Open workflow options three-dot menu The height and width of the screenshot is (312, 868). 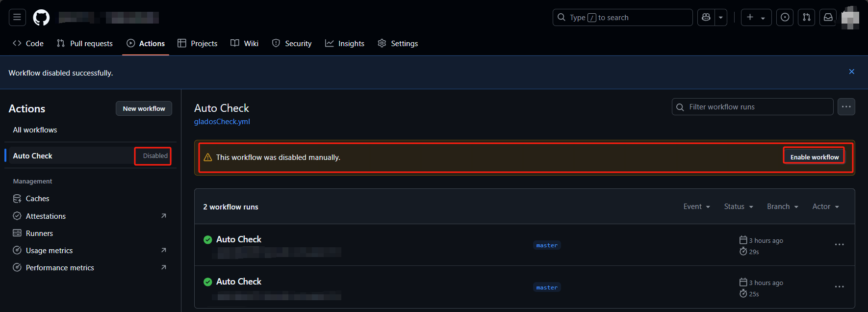[846, 107]
